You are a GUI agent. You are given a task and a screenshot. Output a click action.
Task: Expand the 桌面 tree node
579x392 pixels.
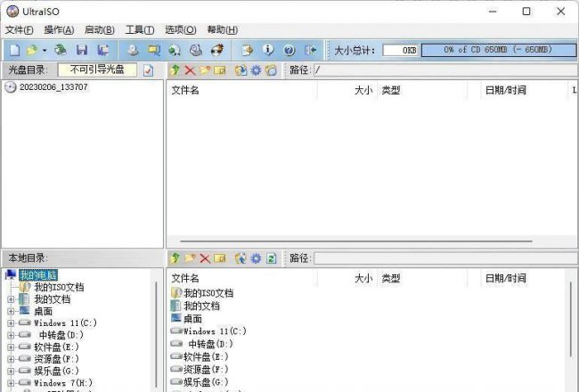11,312
